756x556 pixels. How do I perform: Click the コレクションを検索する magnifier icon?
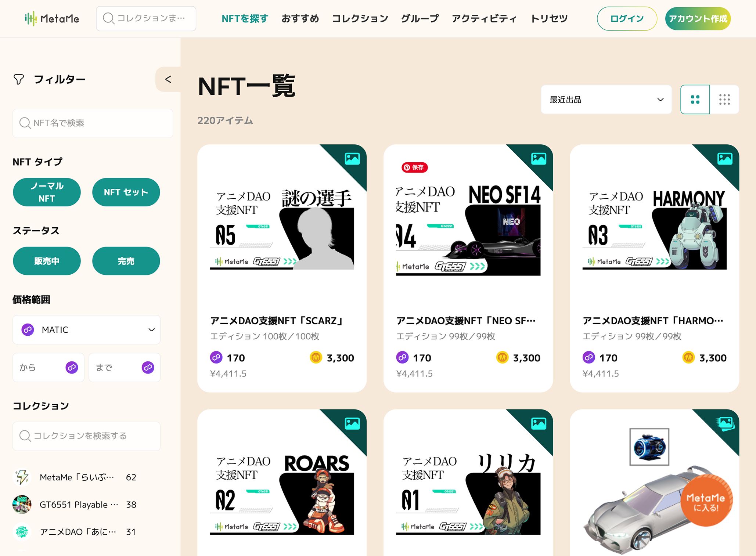25,436
